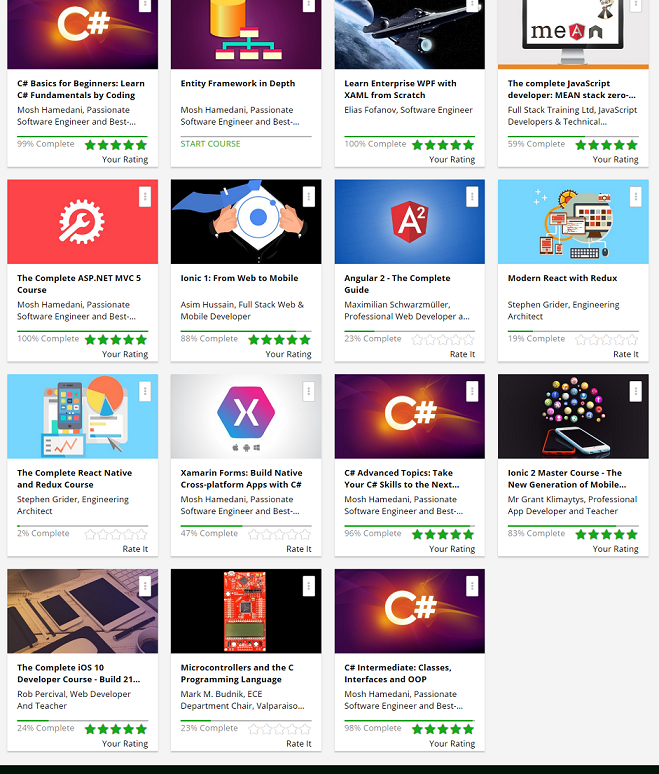This screenshot has width=659, height=774.
Task: Open three-dot menu on Microcontrollers and C card
Action: (309, 586)
